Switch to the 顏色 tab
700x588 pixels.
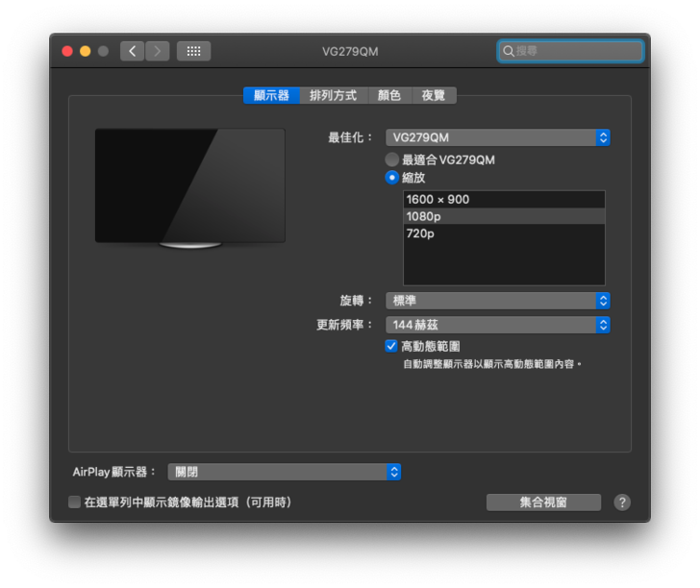tap(388, 96)
